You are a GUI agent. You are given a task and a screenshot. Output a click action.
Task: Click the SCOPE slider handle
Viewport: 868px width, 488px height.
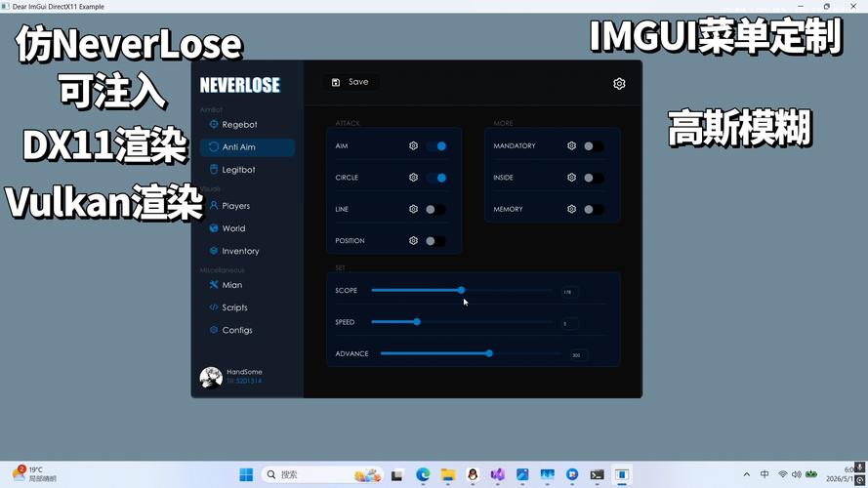pyautogui.click(x=461, y=290)
